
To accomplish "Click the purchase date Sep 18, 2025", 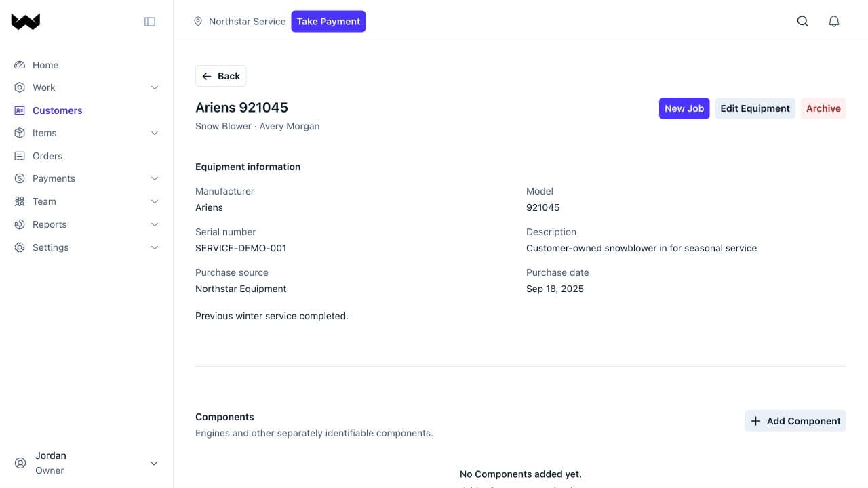I will click(555, 289).
